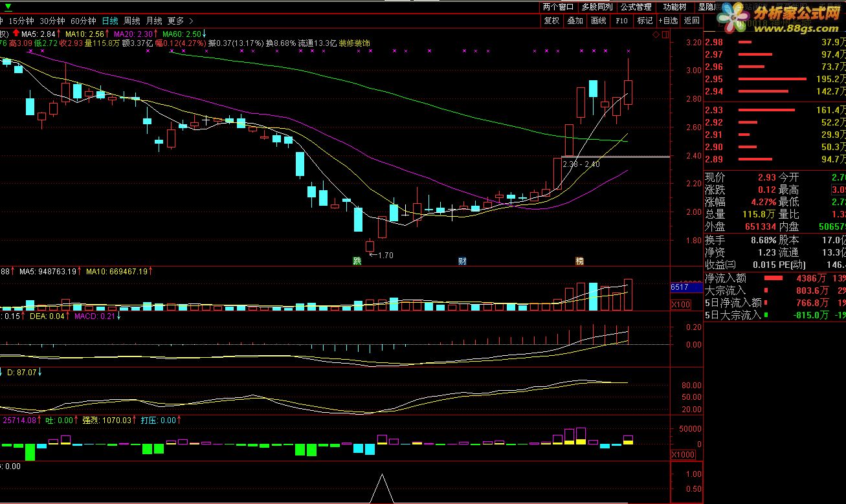The height and width of the screenshot is (504, 846).
Task: Click the 5日净流入额 766.8万 row
Action: click(x=774, y=303)
